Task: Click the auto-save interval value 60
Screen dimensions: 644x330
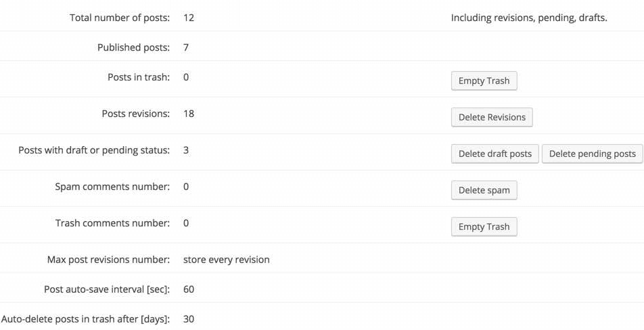Action: [189, 289]
